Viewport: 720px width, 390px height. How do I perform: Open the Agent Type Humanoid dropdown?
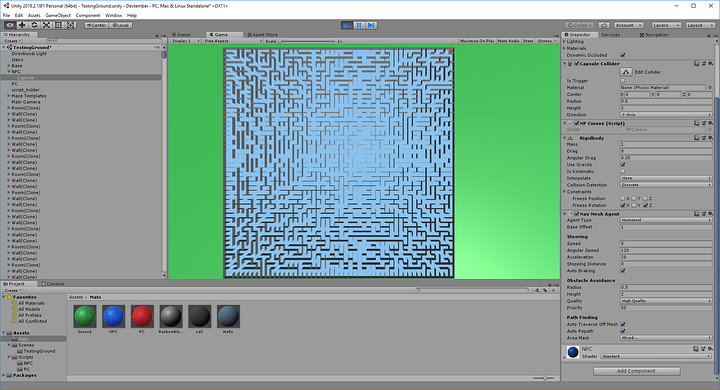coord(666,220)
